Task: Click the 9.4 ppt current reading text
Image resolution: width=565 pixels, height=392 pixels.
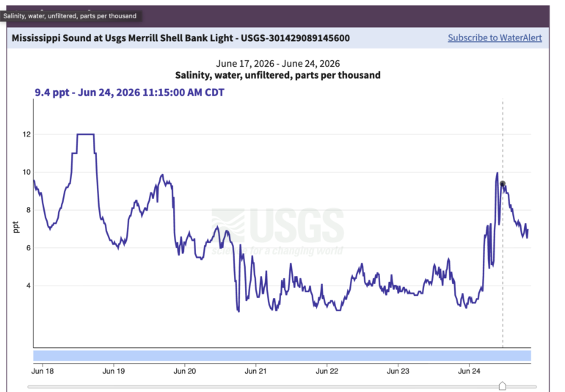Action: click(129, 92)
